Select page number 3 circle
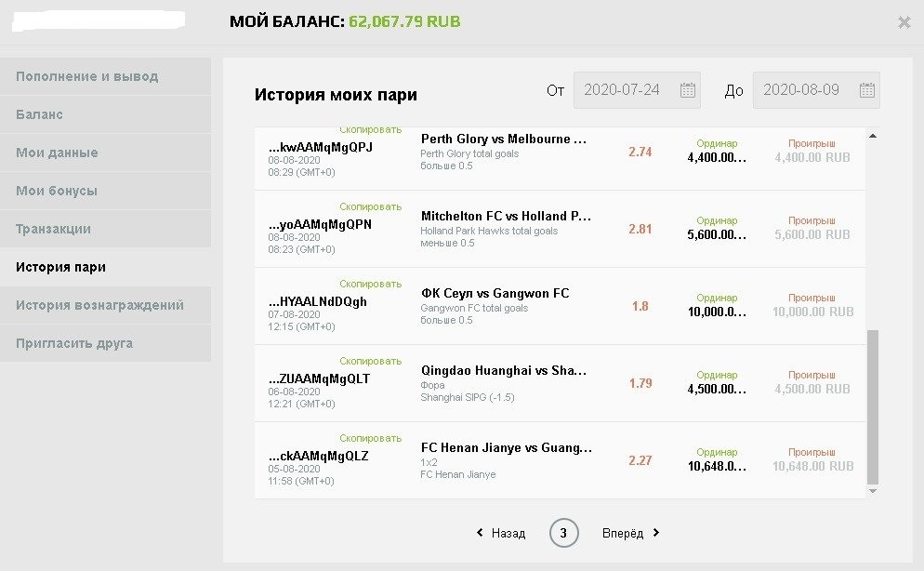This screenshot has height=571, width=924. coord(563,533)
